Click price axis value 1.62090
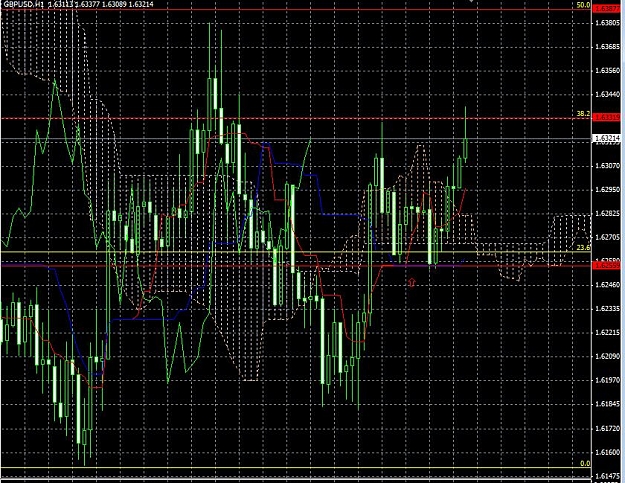The image size is (625, 483). [607, 356]
